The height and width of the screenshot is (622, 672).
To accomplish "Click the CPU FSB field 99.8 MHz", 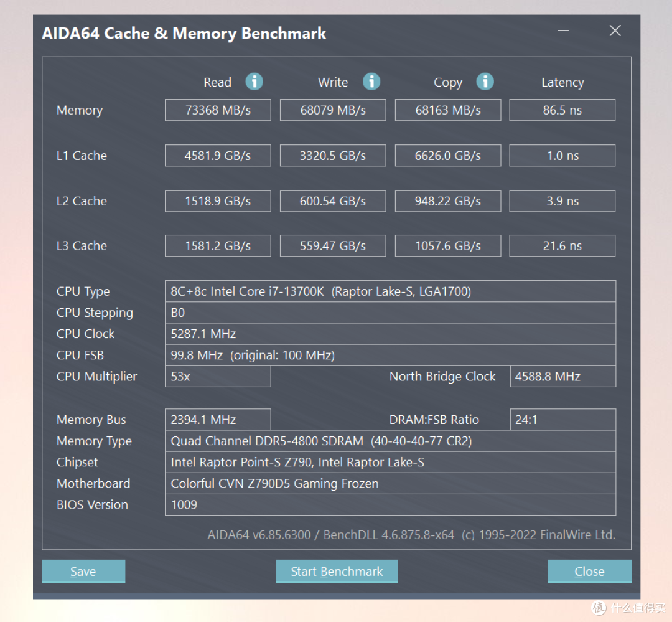I will (x=390, y=355).
